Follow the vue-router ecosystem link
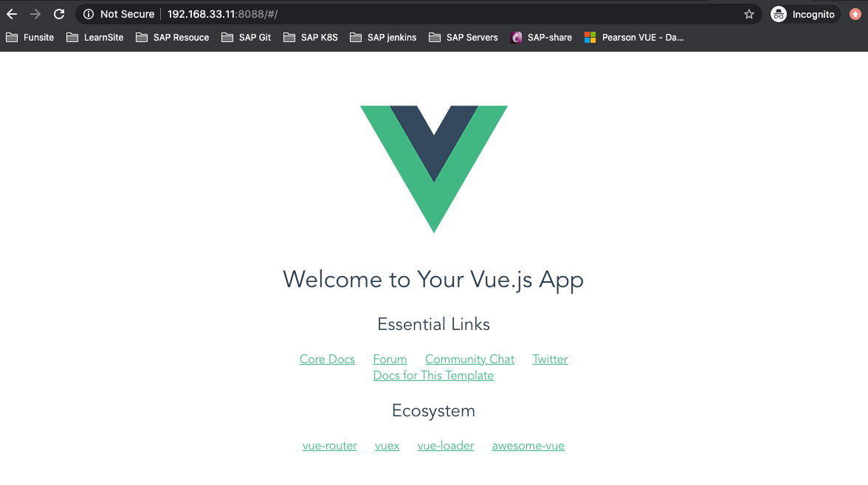868x485 pixels. point(329,446)
